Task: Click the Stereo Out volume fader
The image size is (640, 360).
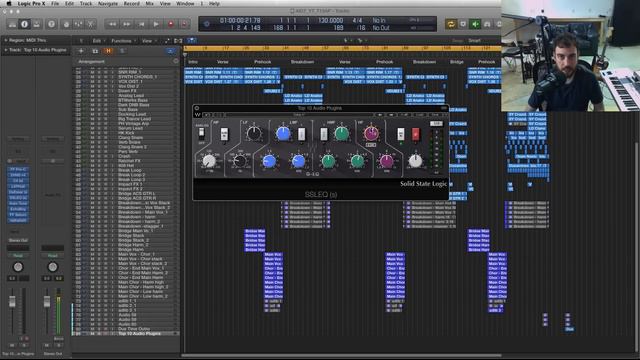Action: (x=47, y=302)
